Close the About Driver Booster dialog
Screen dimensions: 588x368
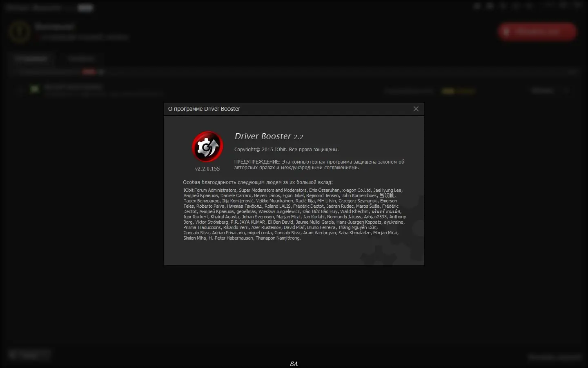tap(416, 109)
